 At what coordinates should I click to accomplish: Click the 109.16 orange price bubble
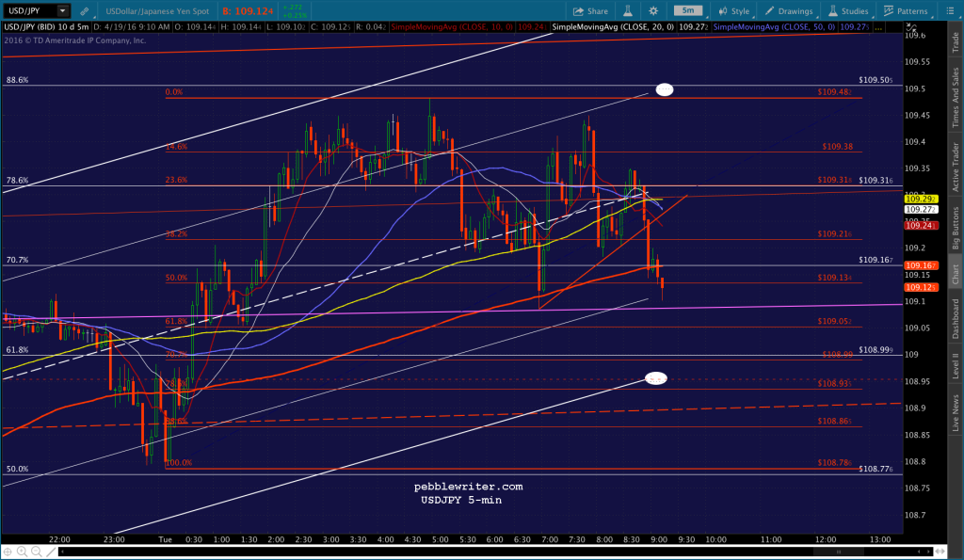tap(921, 265)
